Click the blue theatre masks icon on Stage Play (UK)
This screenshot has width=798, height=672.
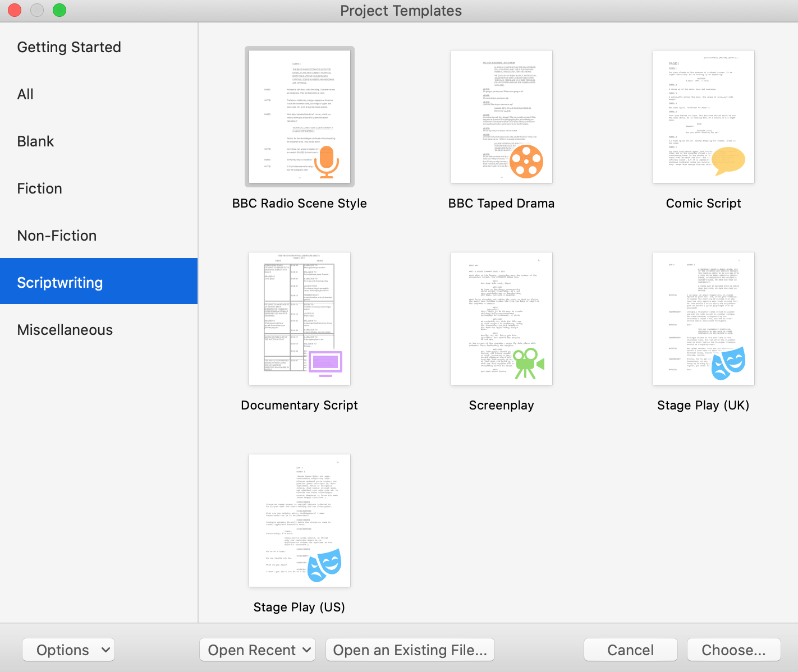728,363
